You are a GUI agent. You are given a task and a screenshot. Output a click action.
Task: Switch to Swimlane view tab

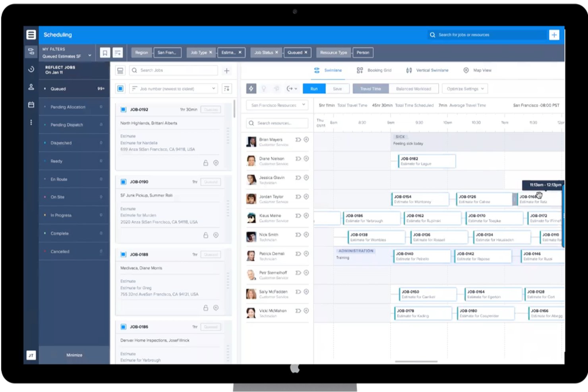pyautogui.click(x=328, y=70)
